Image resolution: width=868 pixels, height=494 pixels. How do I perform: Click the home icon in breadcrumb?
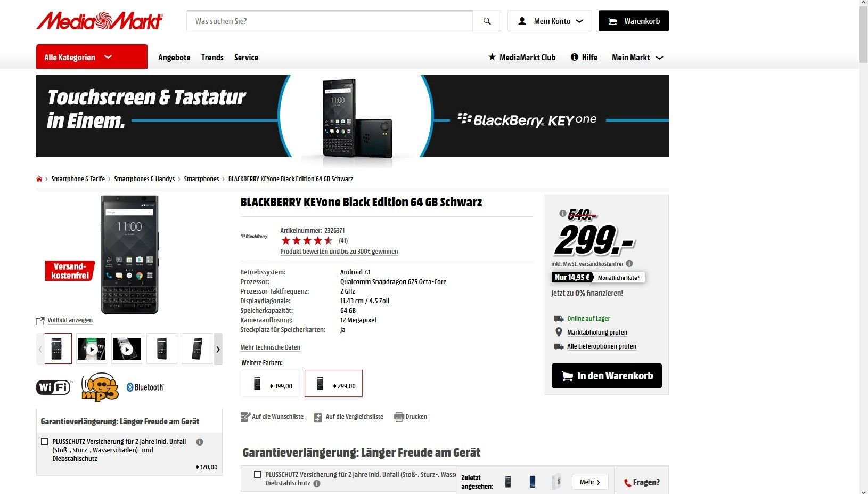39,179
